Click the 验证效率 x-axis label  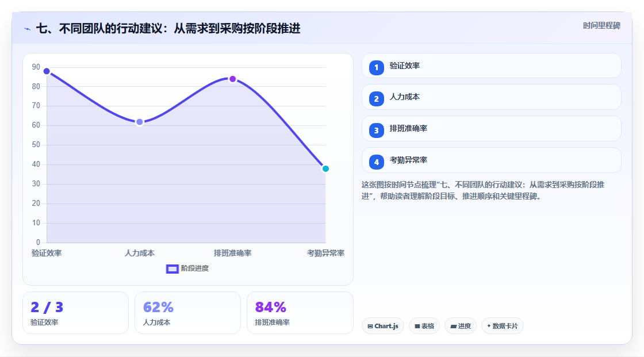pyautogui.click(x=47, y=253)
